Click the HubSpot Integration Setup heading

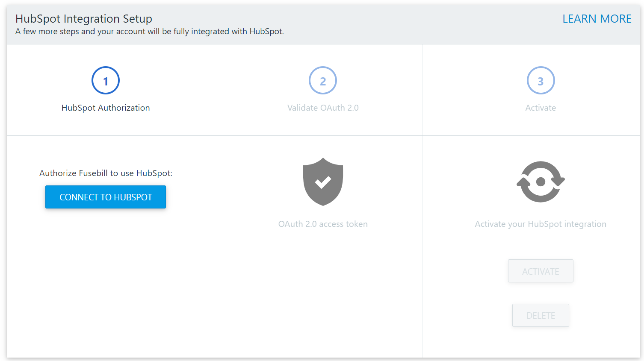point(84,19)
